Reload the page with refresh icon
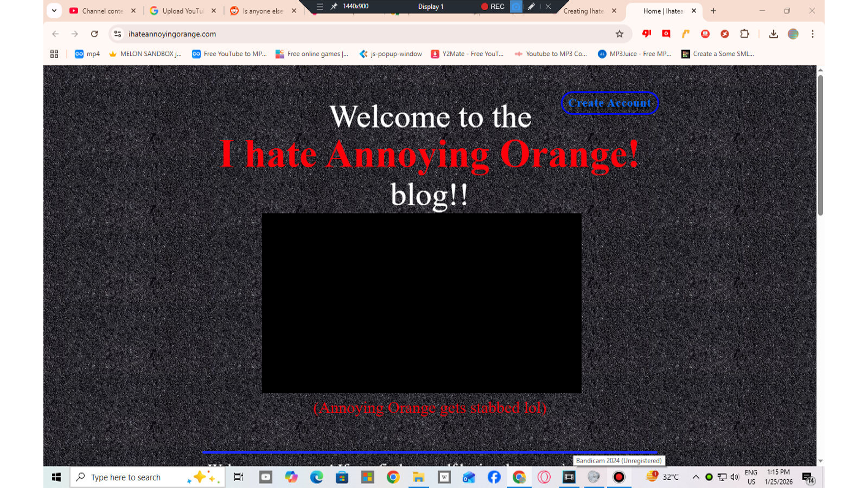Image resolution: width=868 pixels, height=488 pixels. [x=94, y=34]
